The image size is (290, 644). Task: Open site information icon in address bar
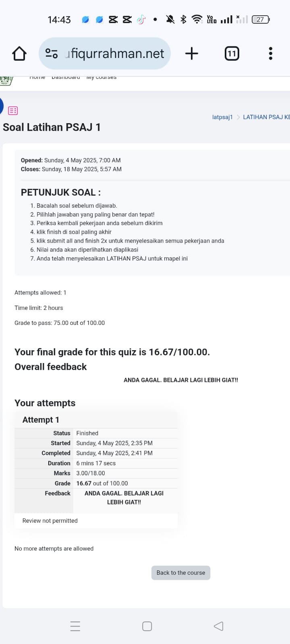[52, 54]
